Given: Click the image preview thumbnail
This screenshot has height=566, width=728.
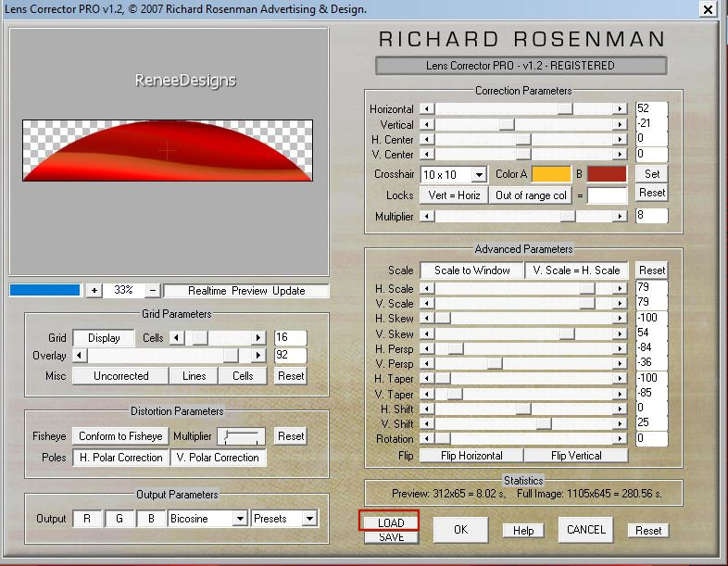Looking at the screenshot, I should [168, 150].
